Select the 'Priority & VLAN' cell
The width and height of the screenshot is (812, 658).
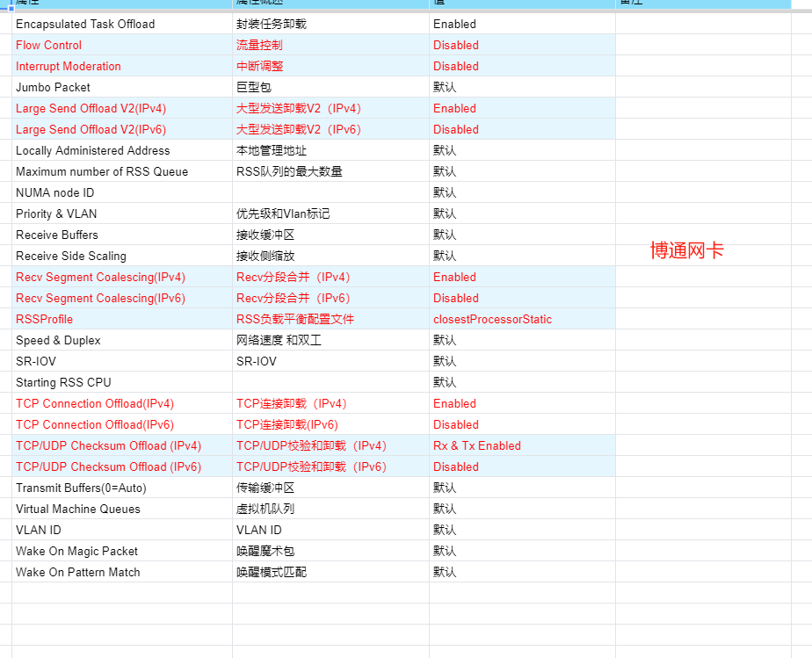coord(122,213)
